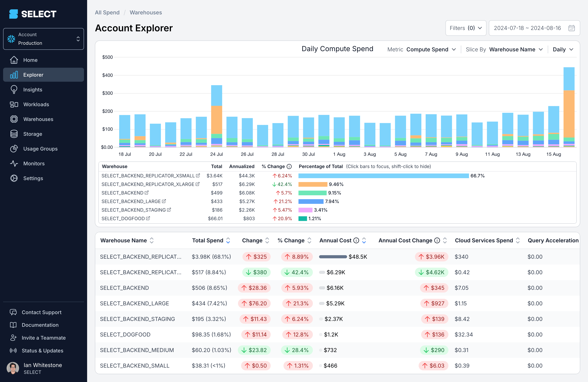Toggle sort on Warehouse Name column
This screenshot has width=588, height=382.
[152, 240]
